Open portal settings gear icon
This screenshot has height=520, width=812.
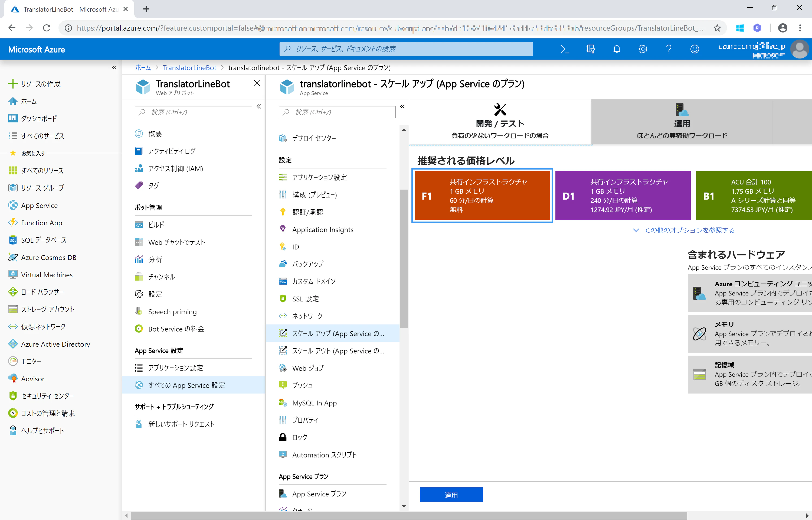tap(643, 49)
